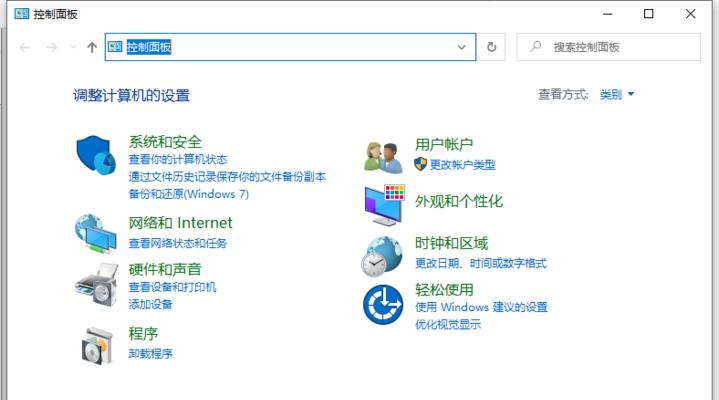Open the 系统和安全 category link
The height and width of the screenshot is (400, 719).
(x=165, y=142)
